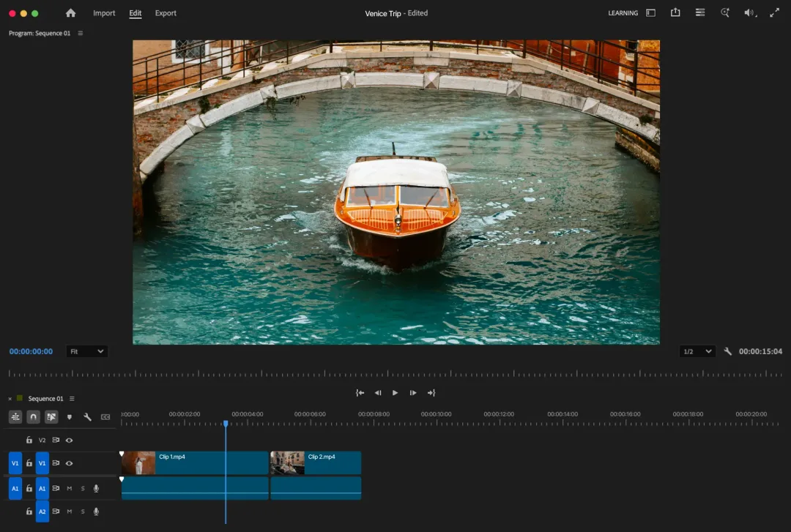The height and width of the screenshot is (532, 791).
Task: Switch to the Export tab
Action: click(x=166, y=13)
